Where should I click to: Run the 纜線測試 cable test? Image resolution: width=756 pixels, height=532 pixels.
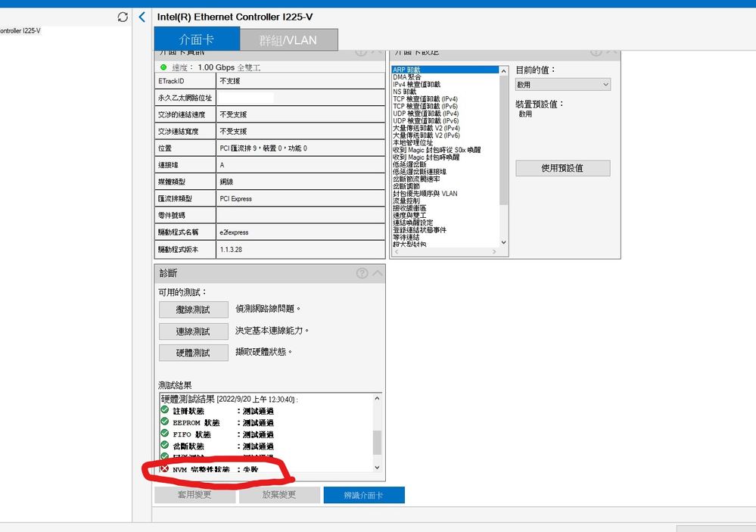(194, 310)
